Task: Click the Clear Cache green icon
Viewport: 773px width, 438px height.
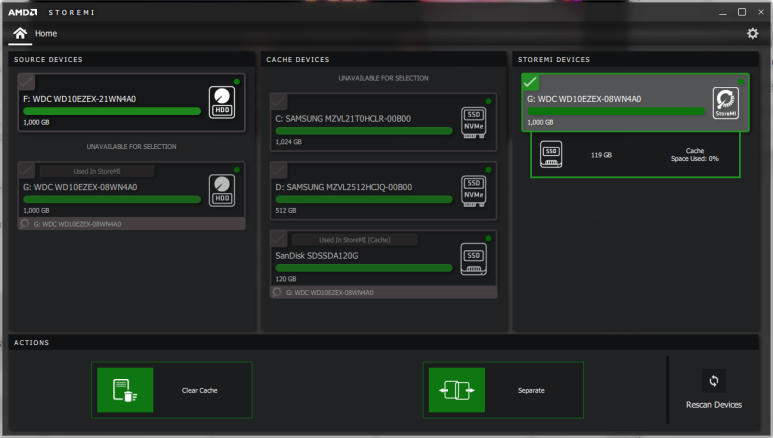Action: [x=125, y=390]
